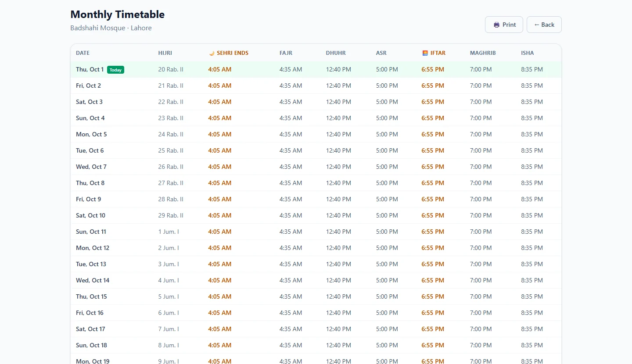Click Fajr time in Thu, Oct 8 row
Viewport: 632px width, 364px height.
tap(291, 183)
